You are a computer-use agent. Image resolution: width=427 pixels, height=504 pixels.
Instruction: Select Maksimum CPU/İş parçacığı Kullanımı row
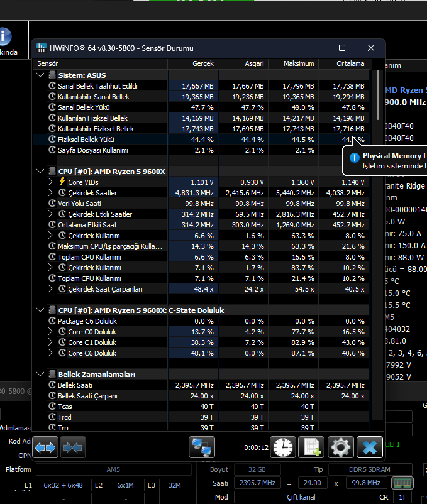pos(201,246)
